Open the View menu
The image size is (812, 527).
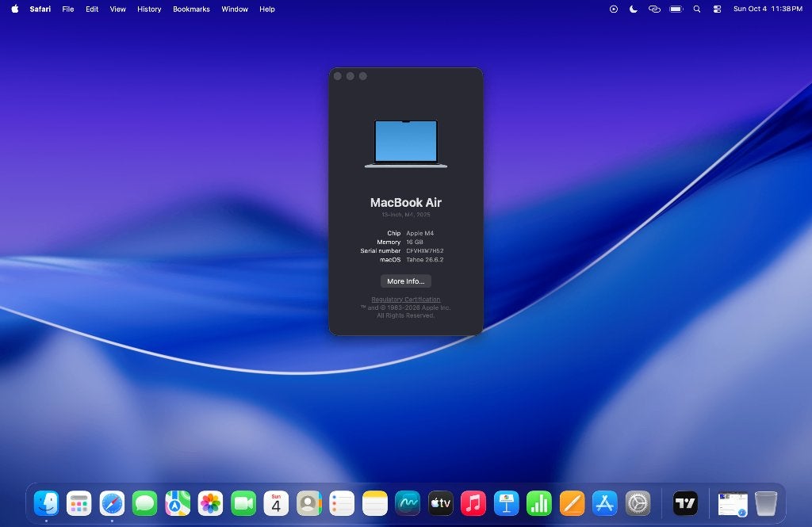(118, 9)
